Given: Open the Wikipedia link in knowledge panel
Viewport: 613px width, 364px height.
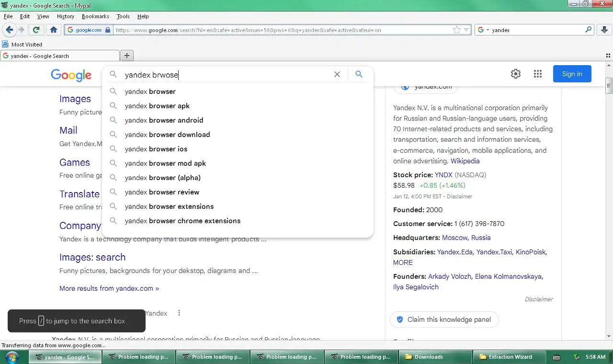Looking at the screenshot, I should point(465,161).
